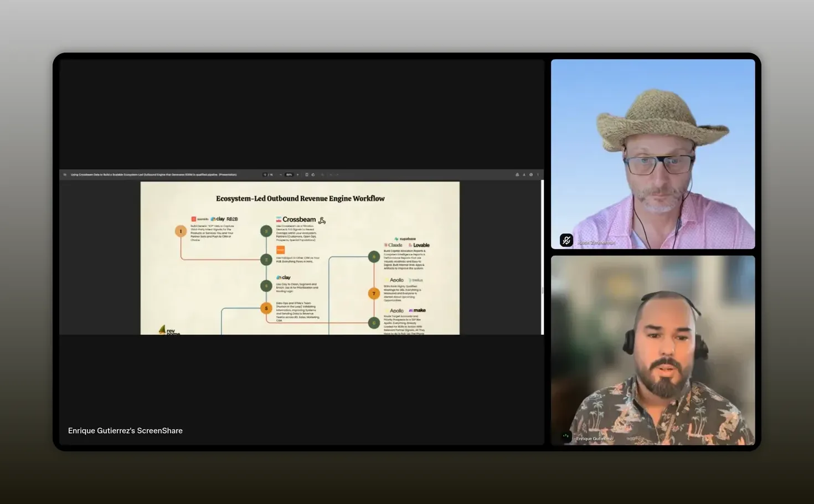Click the RB2B logo on the slide
Viewport: 814px width, 504px height.
click(x=232, y=219)
